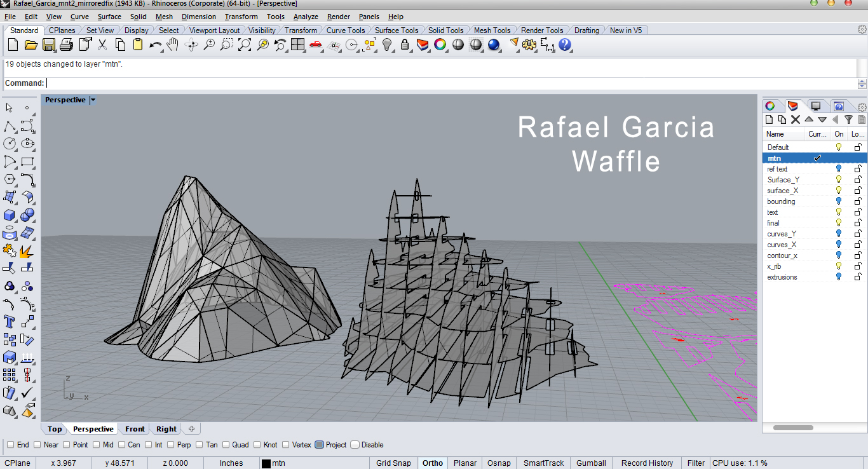Open the layer filter tool
The height and width of the screenshot is (469, 868).
tap(850, 119)
